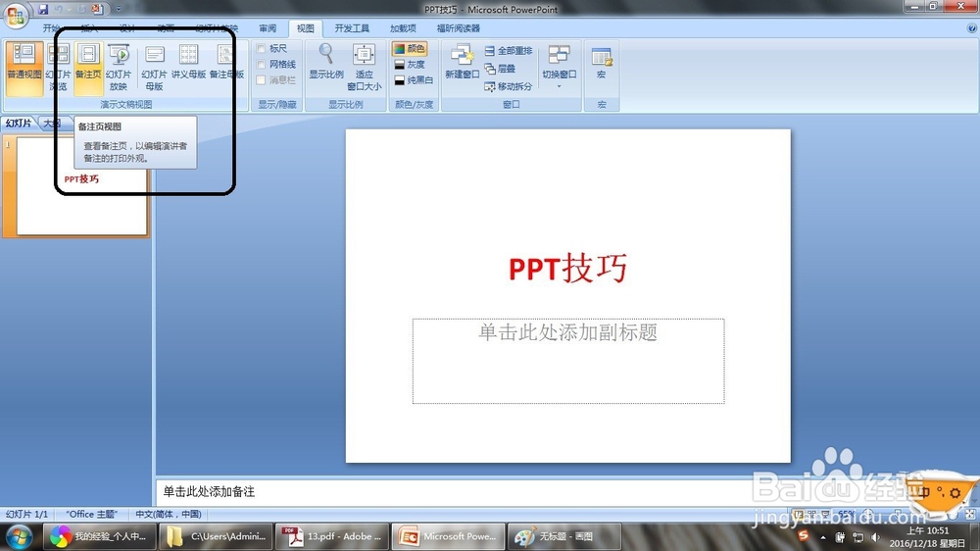Screen dimensions: 980x551
Task: Click the 55% zoom level in the status bar
Action: point(847,514)
